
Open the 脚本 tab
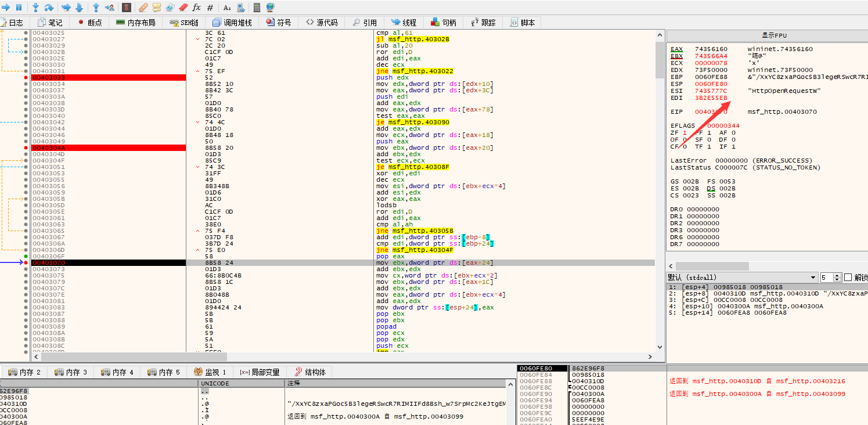[x=523, y=23]
